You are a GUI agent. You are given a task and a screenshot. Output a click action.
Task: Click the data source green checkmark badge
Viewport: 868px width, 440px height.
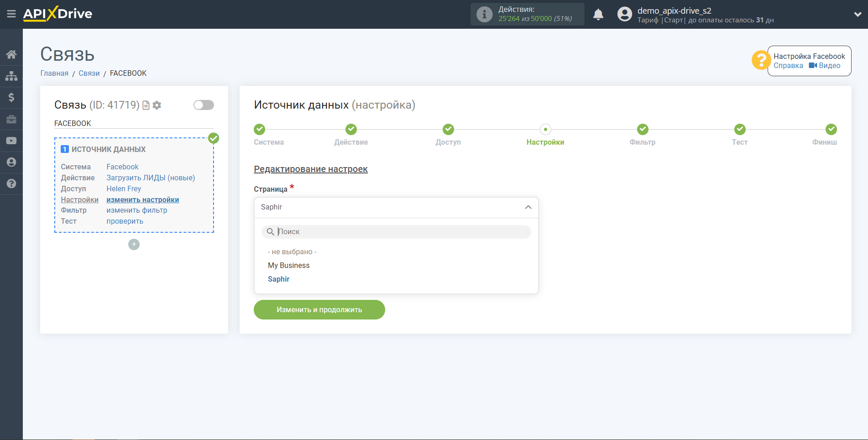[214, 138]
